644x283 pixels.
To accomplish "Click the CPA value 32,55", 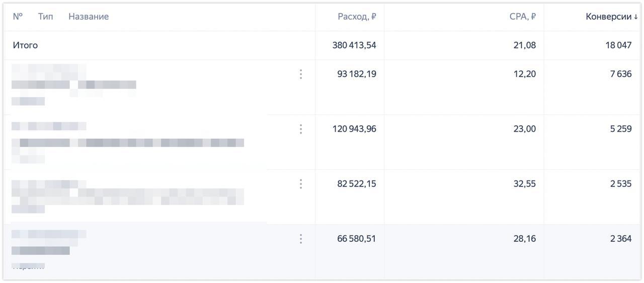I will point(524,183).
